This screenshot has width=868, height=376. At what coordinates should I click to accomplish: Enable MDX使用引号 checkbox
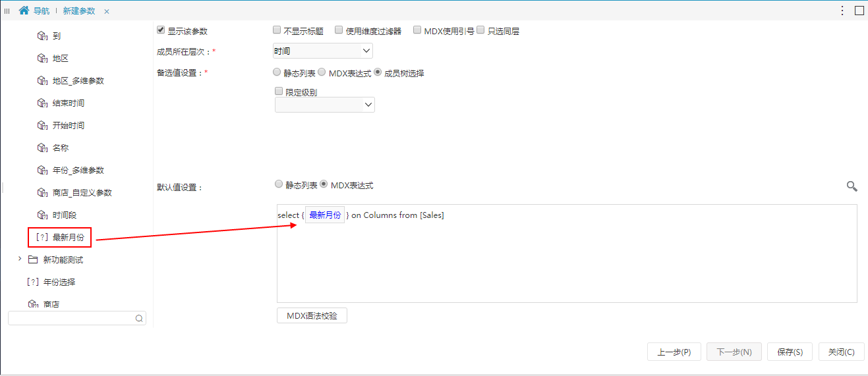point(417,30)
